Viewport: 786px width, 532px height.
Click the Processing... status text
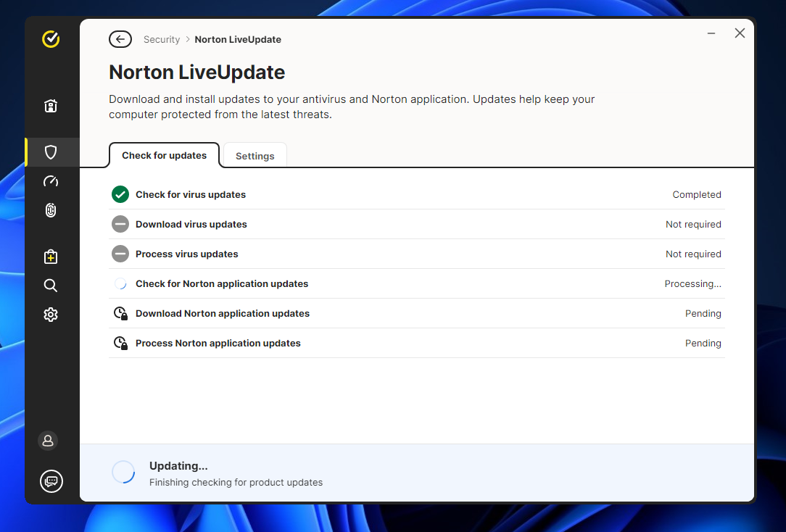(692, 283)
